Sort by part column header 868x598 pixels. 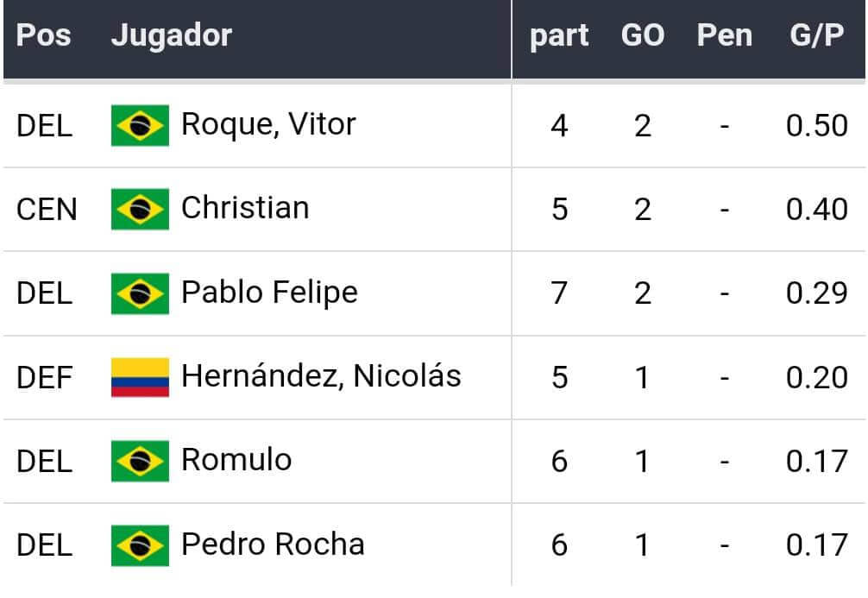tap(559, 36)
